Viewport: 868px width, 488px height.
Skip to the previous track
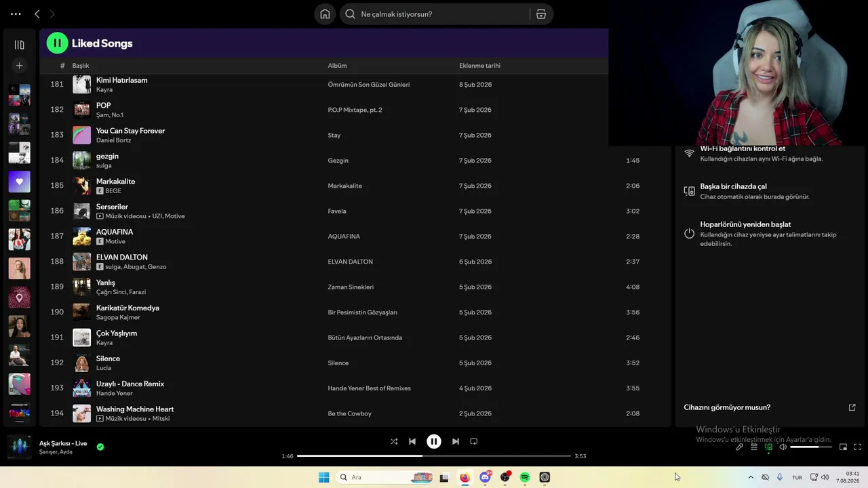(412, 441)
